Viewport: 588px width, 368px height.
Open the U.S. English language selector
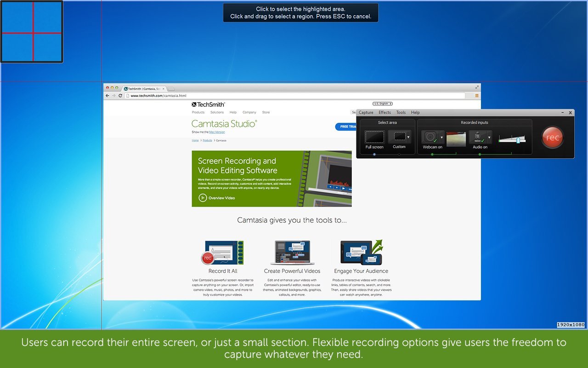point(383,104)
